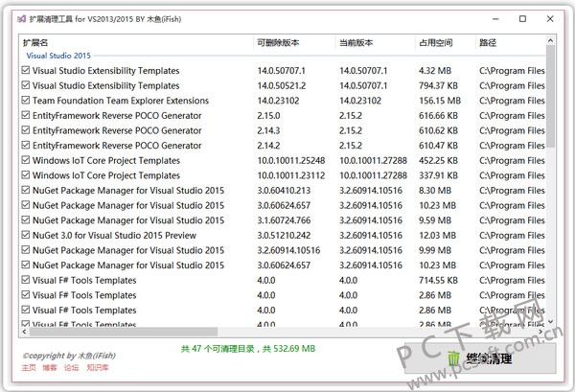
Task: Collapse the Visual Studio 2015 group header
Action: [58, 56]
